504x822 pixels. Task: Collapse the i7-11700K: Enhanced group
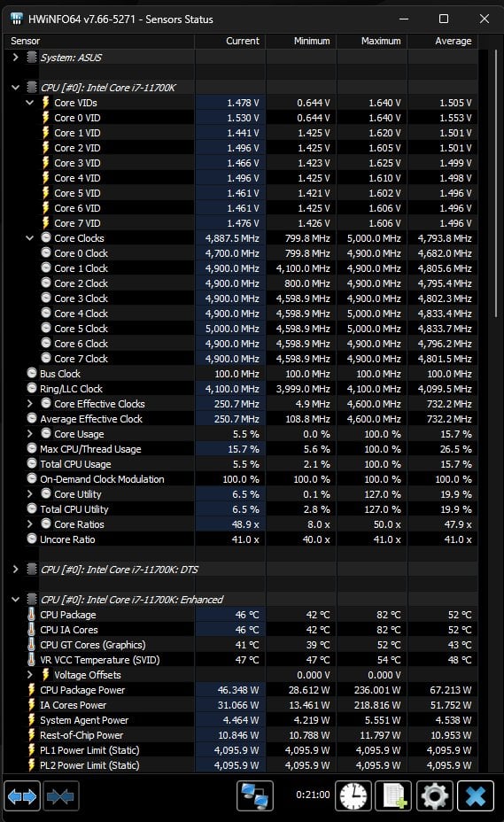(x=15, y=599)
